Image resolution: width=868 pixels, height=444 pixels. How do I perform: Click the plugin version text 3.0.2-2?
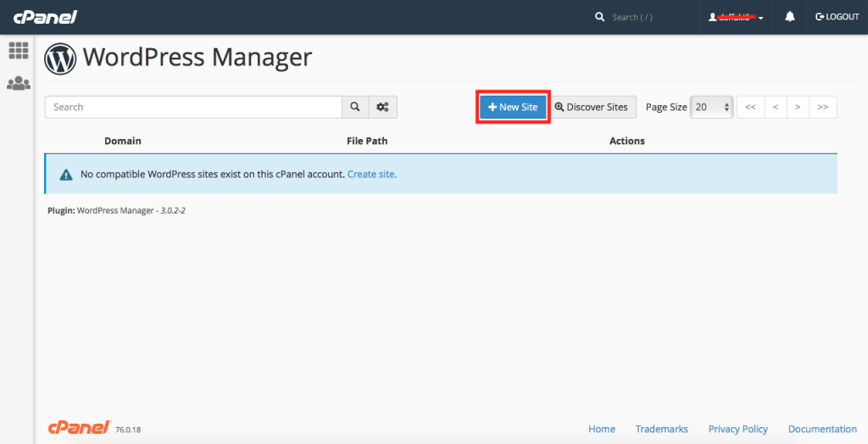173,211
